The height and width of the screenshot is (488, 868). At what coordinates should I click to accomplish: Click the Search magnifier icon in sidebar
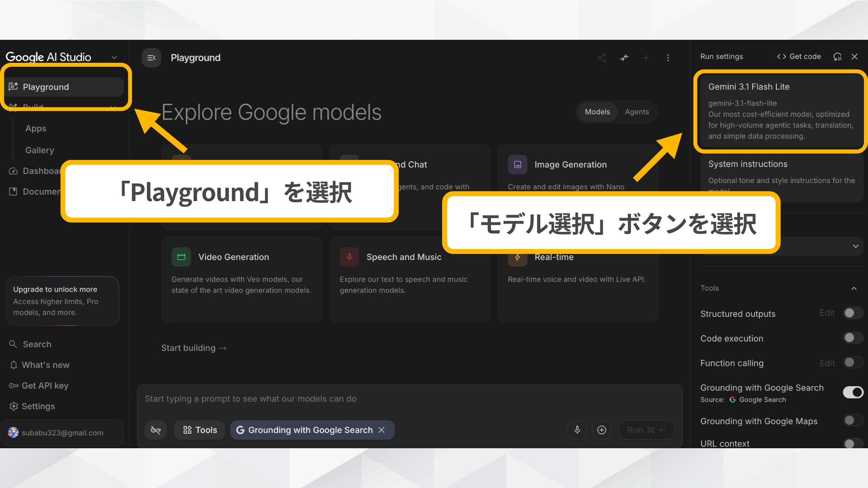point(13,344)
